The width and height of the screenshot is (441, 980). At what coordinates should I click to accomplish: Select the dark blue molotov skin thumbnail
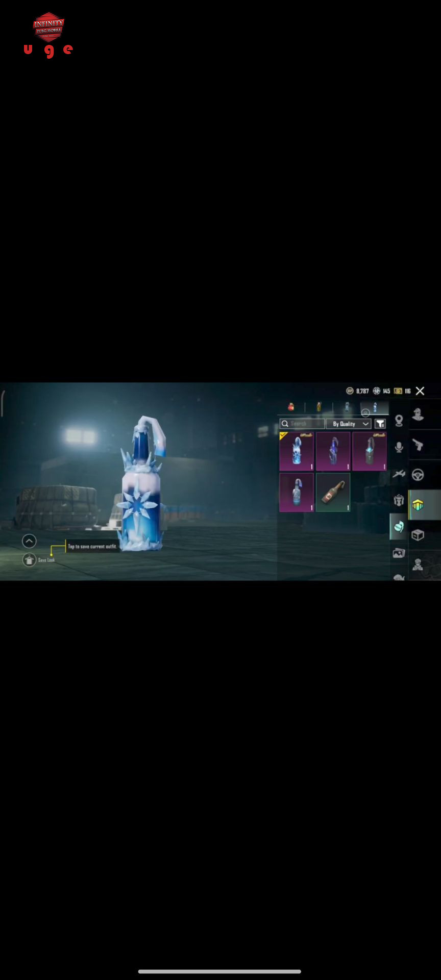pos(333,451)
